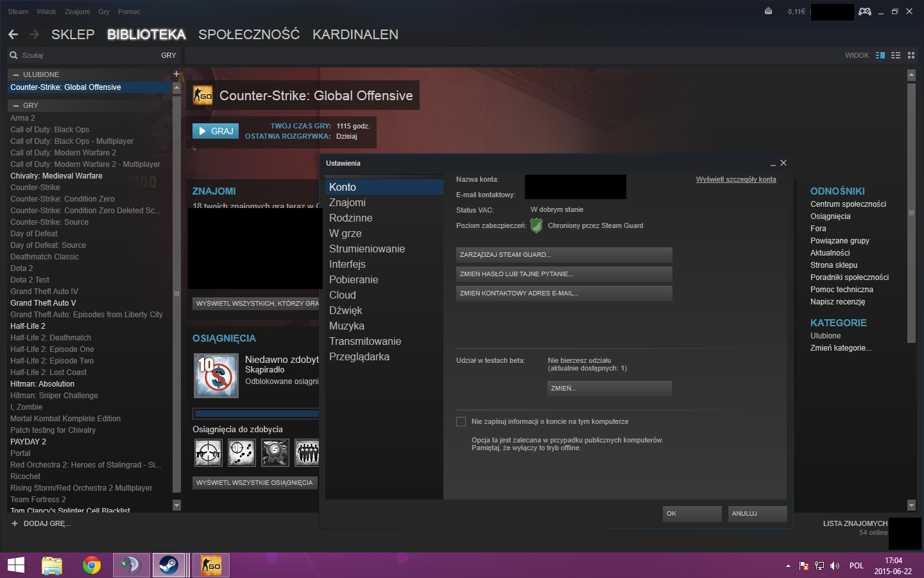Click the Steam taskbar icon
The image size is (924, 578).
click(x=169, y=565)
